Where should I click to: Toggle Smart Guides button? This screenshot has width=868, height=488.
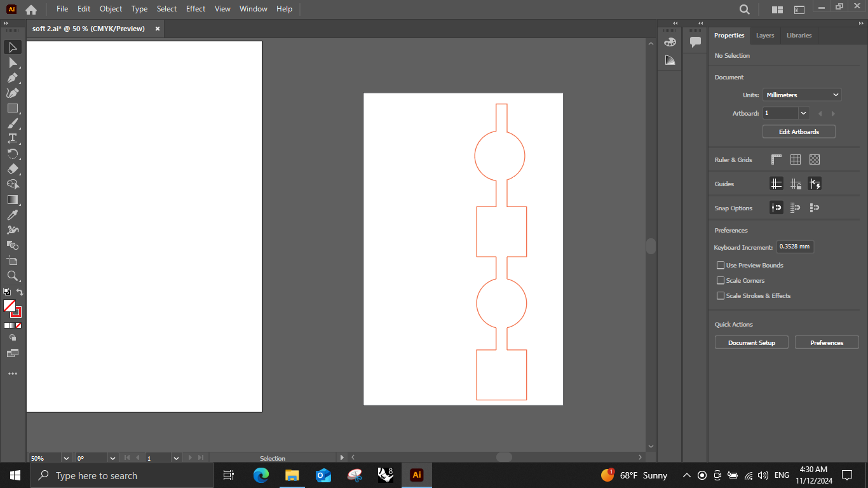pyautogui.click(x=815, y=184)
